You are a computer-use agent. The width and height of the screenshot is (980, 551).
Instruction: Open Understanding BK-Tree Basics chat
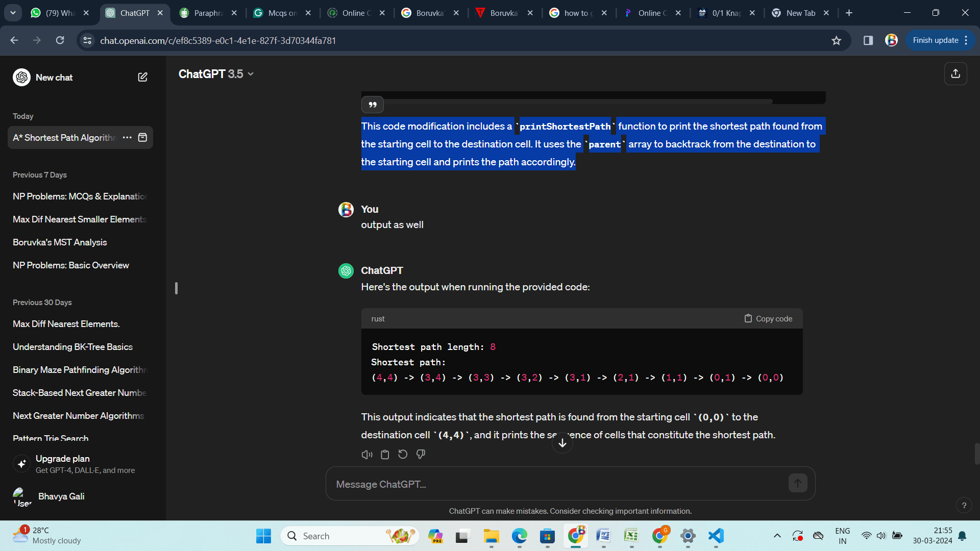click(x=80, y=346)
